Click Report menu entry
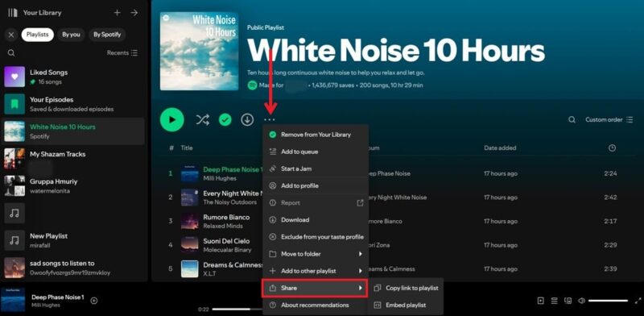 pyautogui.click(x=316, y=203)
